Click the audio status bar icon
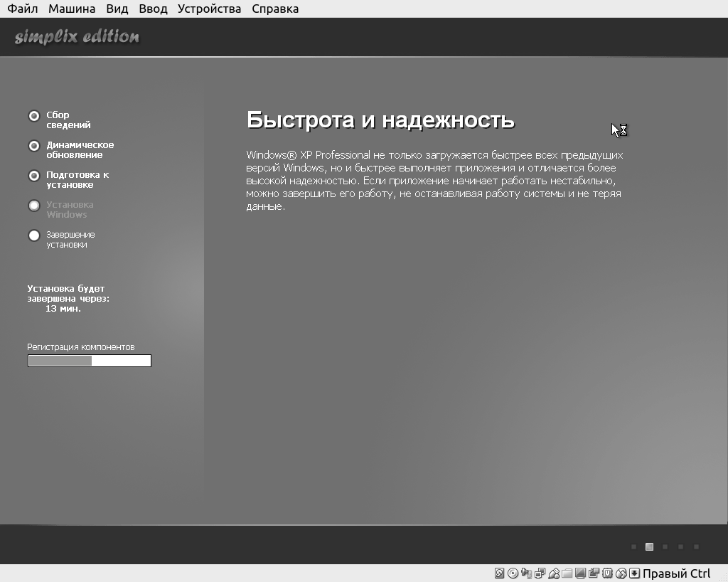The image size is (728, 582). (x=526, y=573)
